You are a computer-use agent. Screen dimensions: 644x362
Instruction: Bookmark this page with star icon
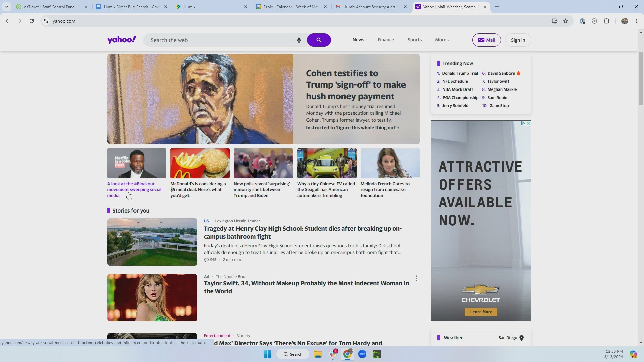point(566,21)
